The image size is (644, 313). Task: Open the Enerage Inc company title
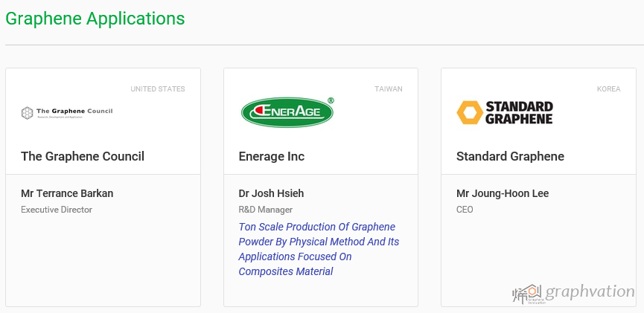coord(272,156)
